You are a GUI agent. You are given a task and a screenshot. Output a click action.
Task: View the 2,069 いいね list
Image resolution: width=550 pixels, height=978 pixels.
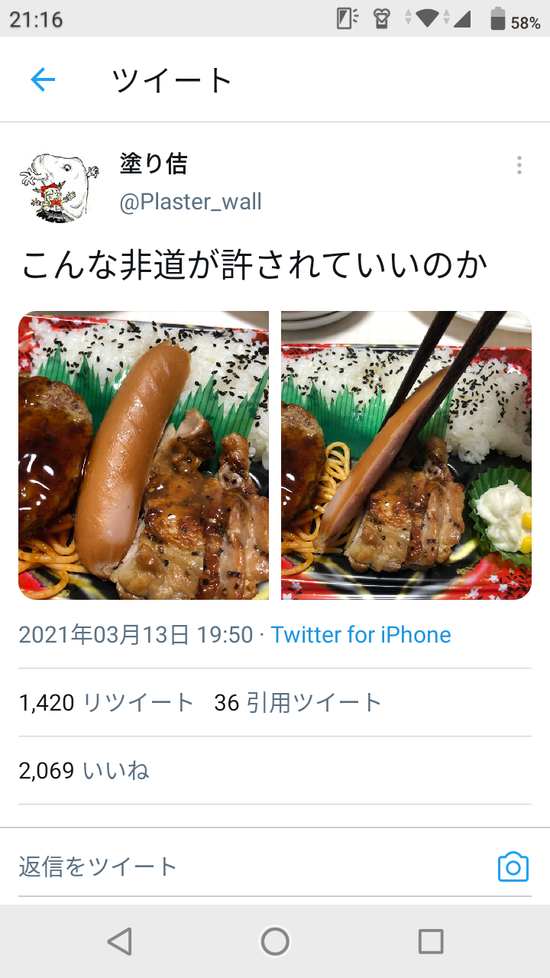[84, 771]
